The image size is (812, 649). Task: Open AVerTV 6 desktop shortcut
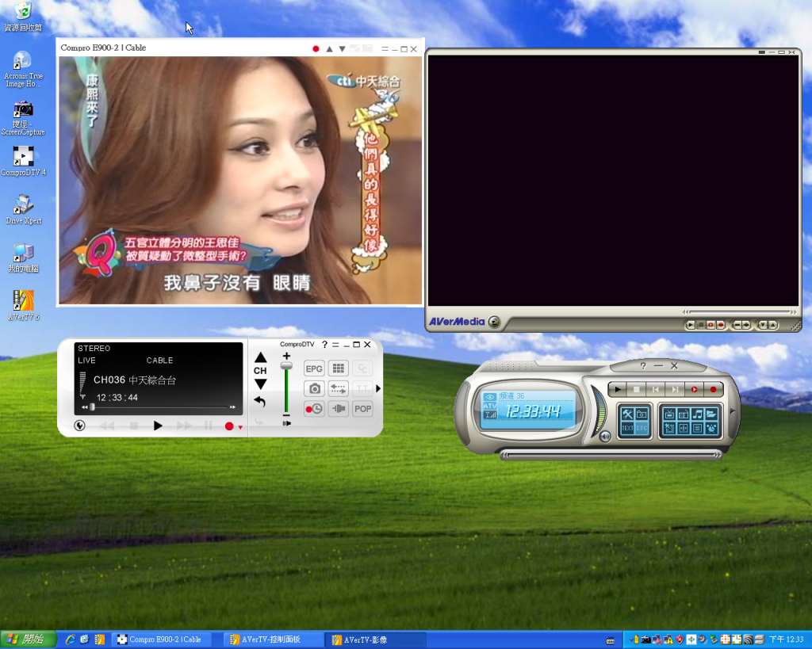click(x=23, y=305)
